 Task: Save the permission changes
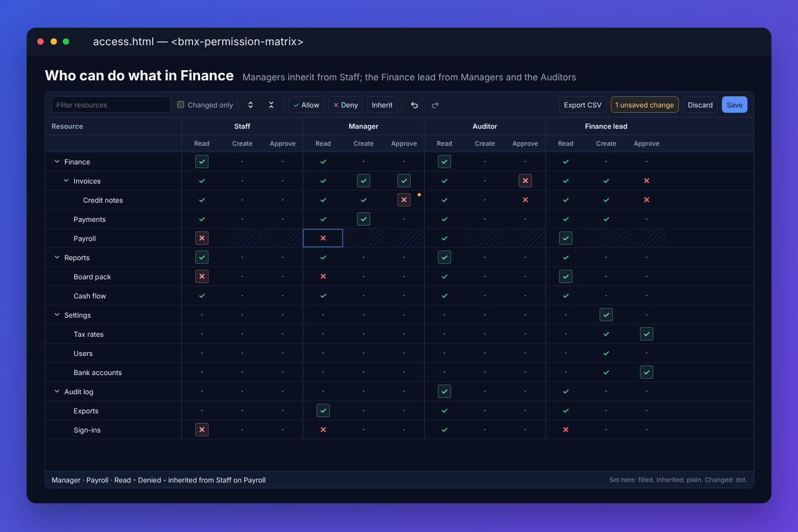coord(735,105)
